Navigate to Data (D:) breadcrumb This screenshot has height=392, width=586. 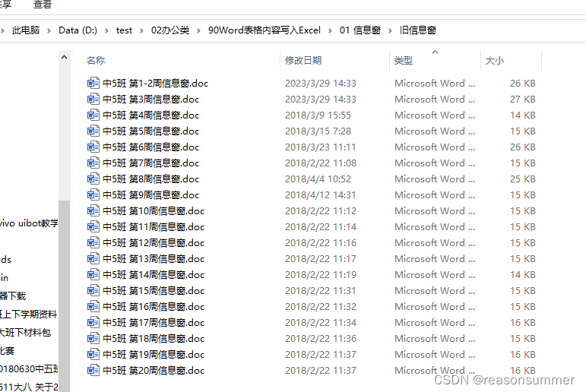pos(78,30)
